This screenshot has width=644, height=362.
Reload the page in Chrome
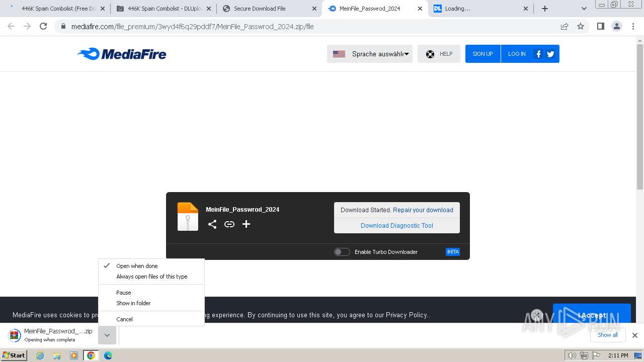(x=43, y=26)
